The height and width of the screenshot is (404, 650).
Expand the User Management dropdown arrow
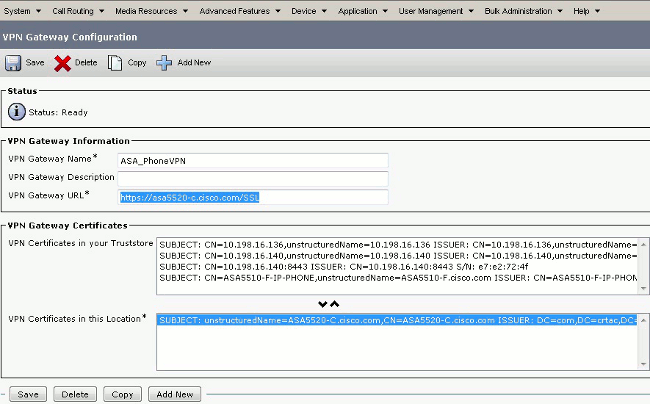click(x=471, y=11)
